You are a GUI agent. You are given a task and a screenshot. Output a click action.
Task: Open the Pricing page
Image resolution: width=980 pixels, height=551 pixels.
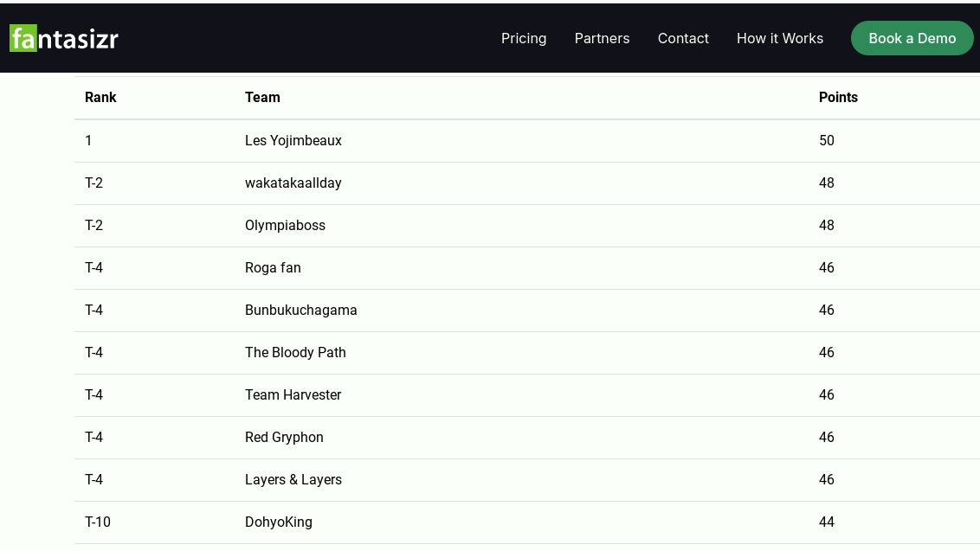(x=524, y=38)
